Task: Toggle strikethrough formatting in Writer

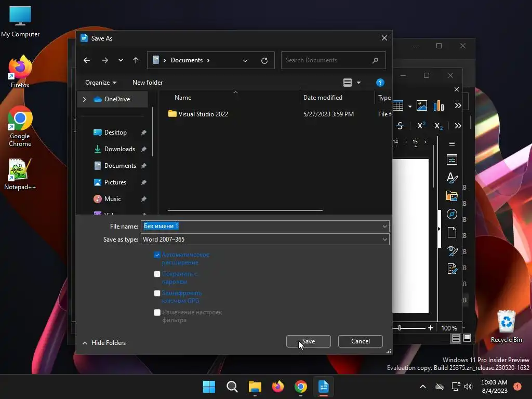Action: pos(400,126)
